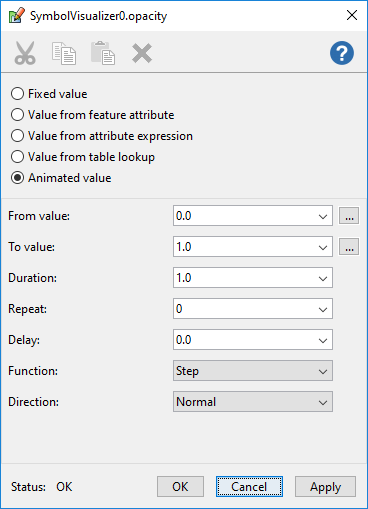Open help via the question mark icon
Viewport: 368px width, 509px height.
point(342,53)
